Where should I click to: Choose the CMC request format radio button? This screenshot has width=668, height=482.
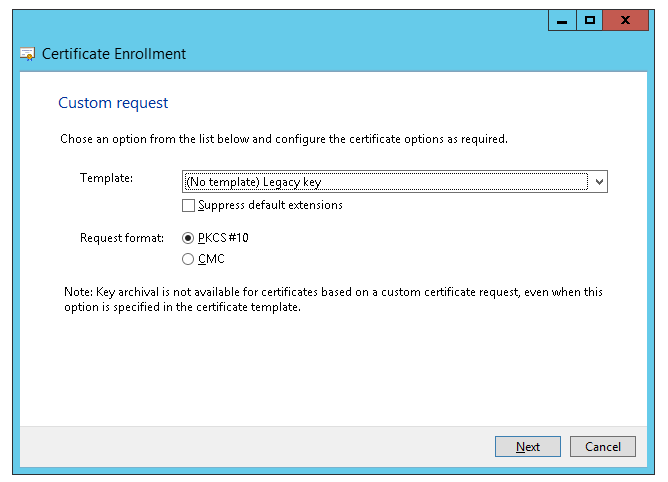pyautogui.click(x=188, y=259)
